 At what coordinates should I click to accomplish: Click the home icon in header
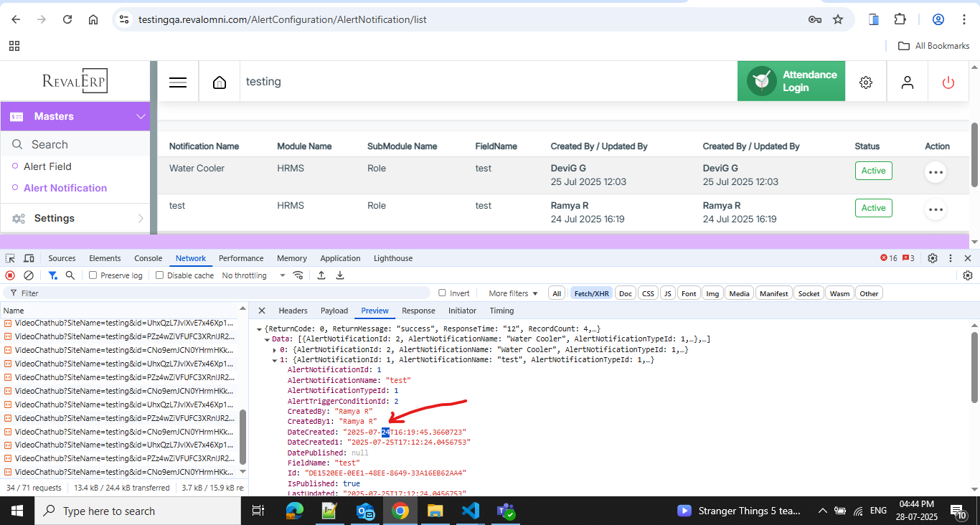coord(220,82)
